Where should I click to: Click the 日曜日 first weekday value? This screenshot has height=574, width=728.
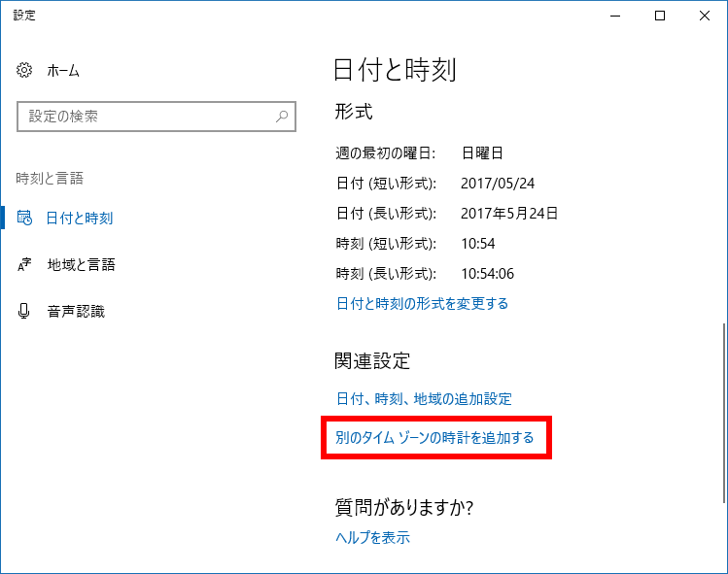[x=482, y=153]
